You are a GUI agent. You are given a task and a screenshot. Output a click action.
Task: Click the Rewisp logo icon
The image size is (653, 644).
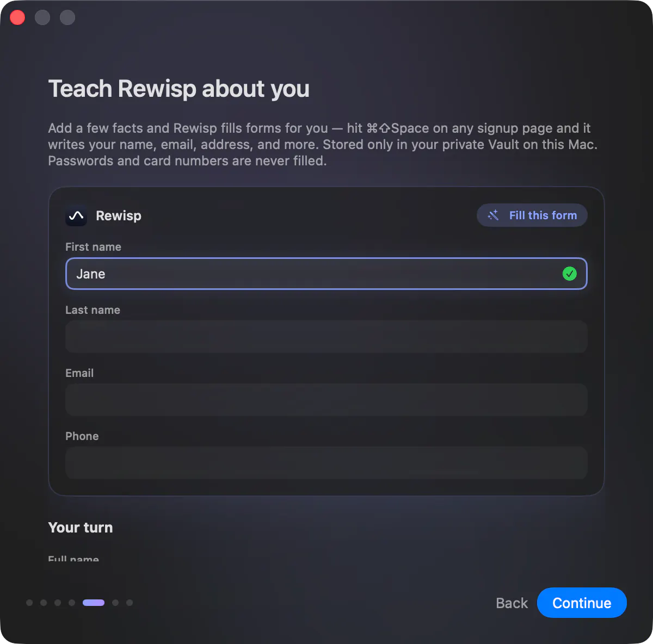click(76, 216)
